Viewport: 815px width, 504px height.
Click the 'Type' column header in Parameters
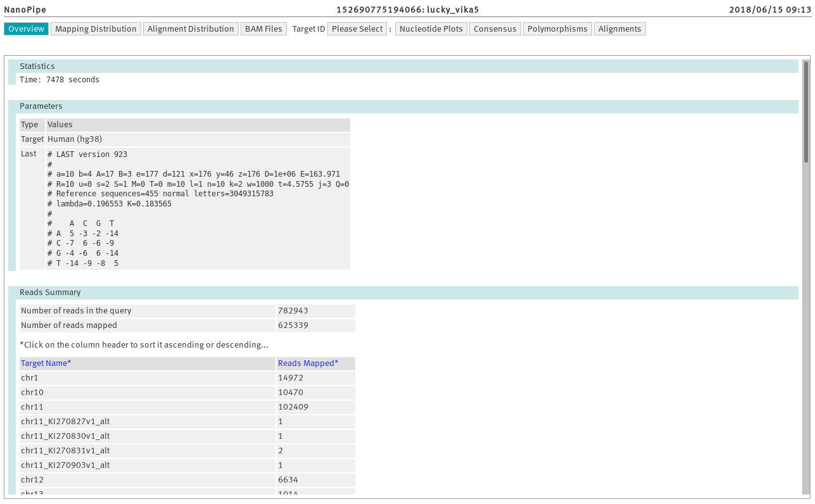[32, 125]
